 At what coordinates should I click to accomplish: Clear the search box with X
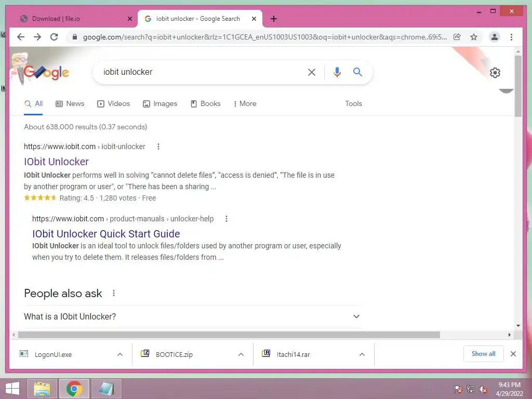(x=312, y=72)
